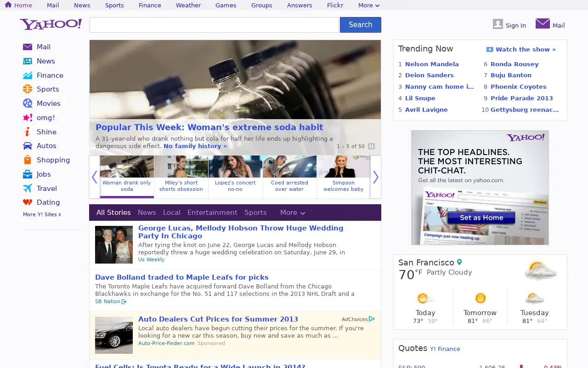Open the Autos car icon
The width and height of the screenshot is (588, 368).
[28, 146]
